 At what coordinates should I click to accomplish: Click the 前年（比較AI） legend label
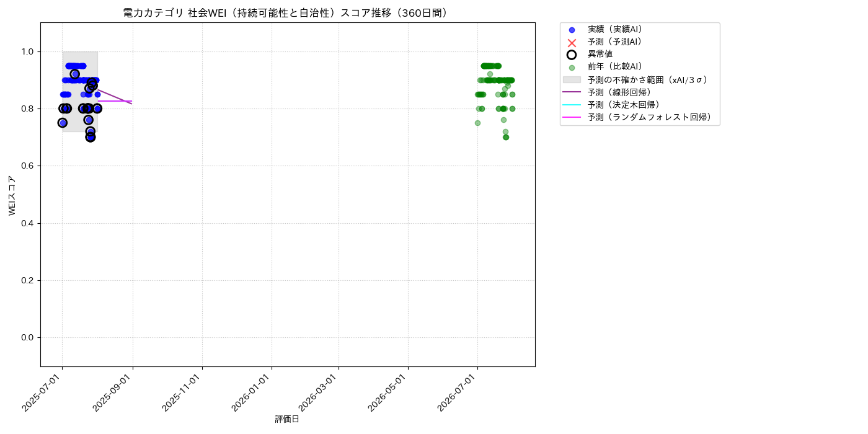615,67
